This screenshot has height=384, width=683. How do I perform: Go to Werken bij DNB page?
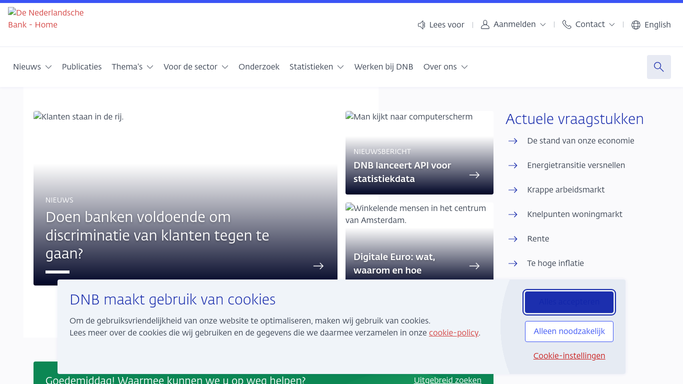(x=383, y=67)
